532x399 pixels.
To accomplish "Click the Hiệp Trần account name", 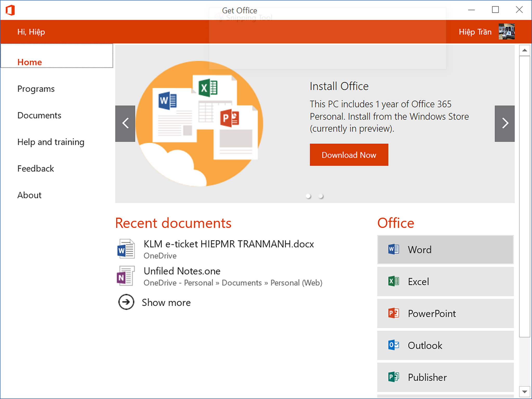I will tap(475, 32).
